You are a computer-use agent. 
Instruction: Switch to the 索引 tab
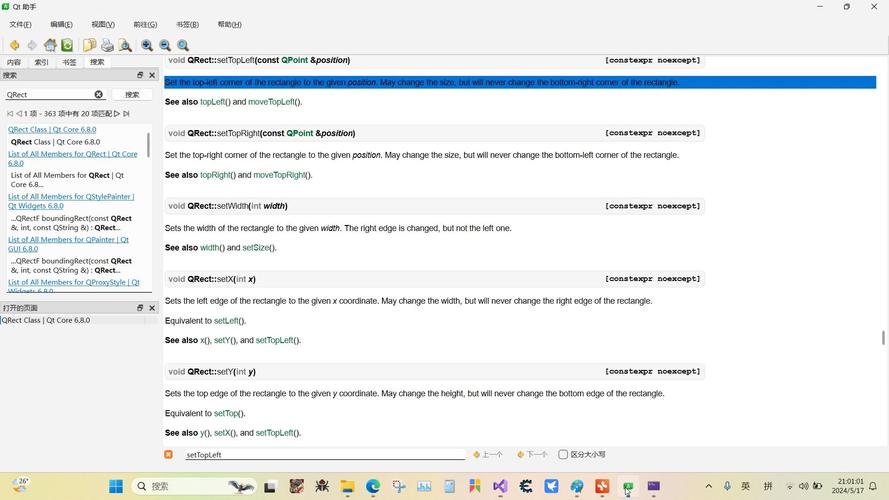[x=41, y=62]
